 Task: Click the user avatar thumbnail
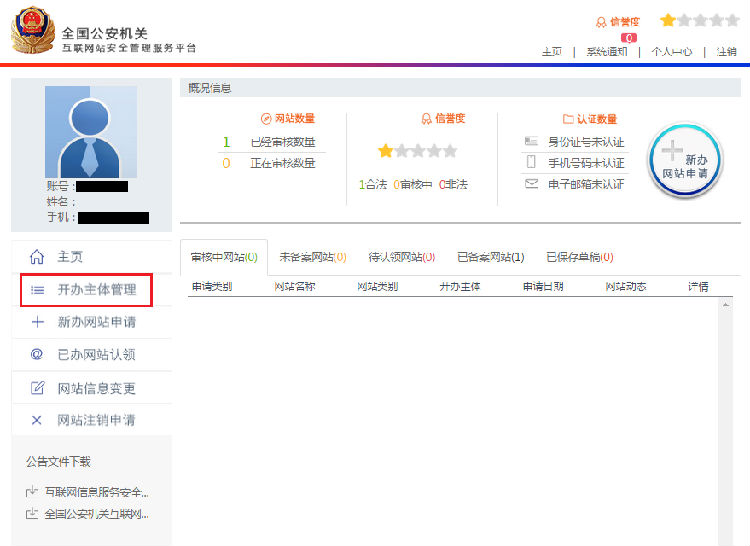(91, 132)
